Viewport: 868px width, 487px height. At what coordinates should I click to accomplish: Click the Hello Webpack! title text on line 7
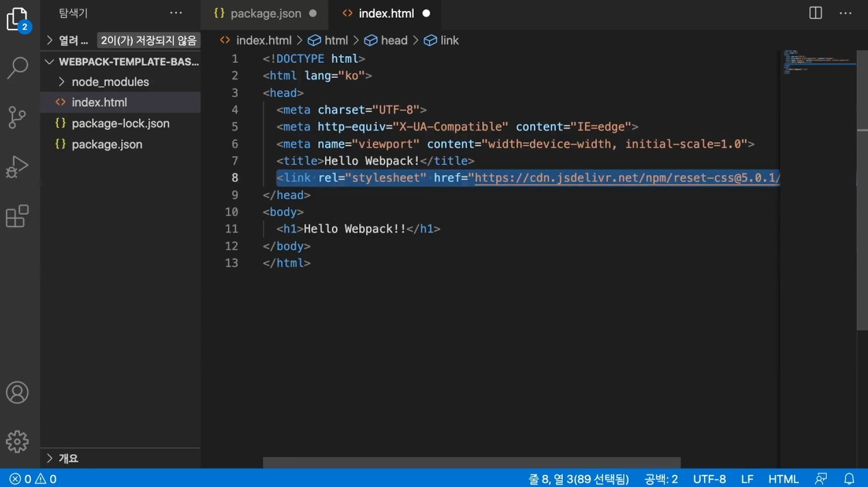(371, 161)
